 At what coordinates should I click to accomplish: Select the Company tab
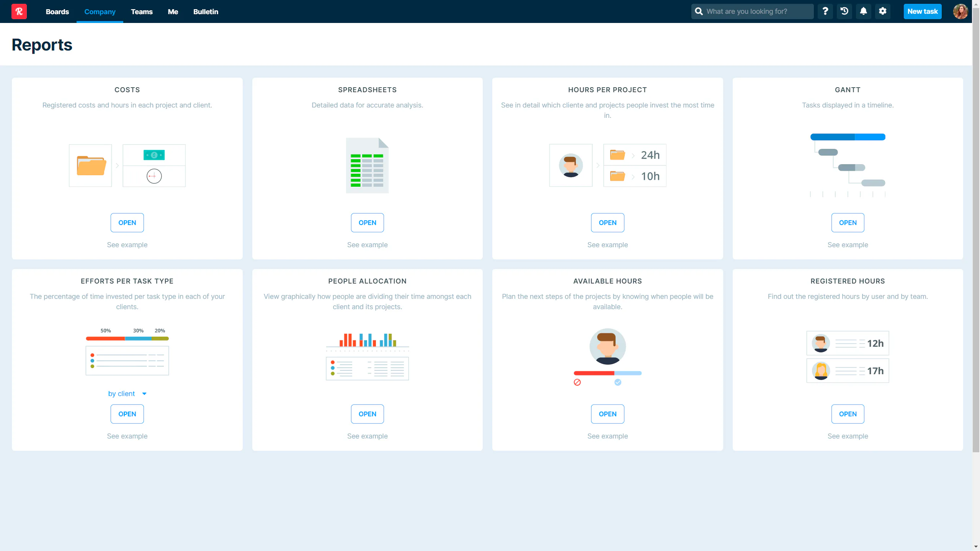coord(100,11)
